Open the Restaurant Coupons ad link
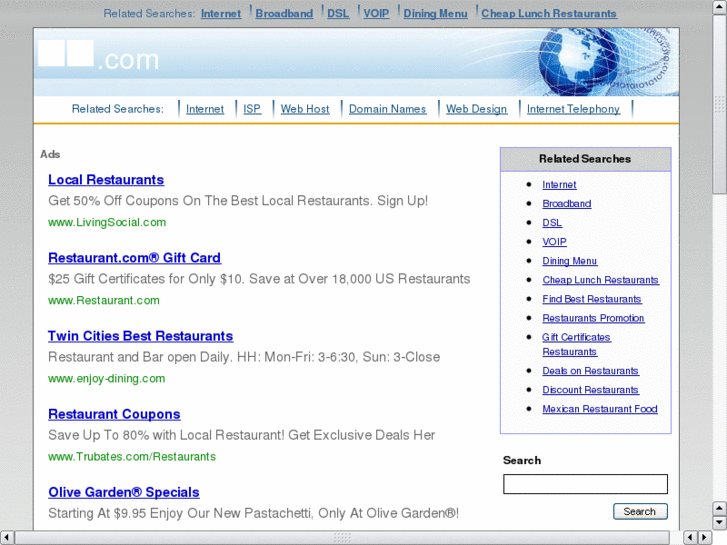 114,414
